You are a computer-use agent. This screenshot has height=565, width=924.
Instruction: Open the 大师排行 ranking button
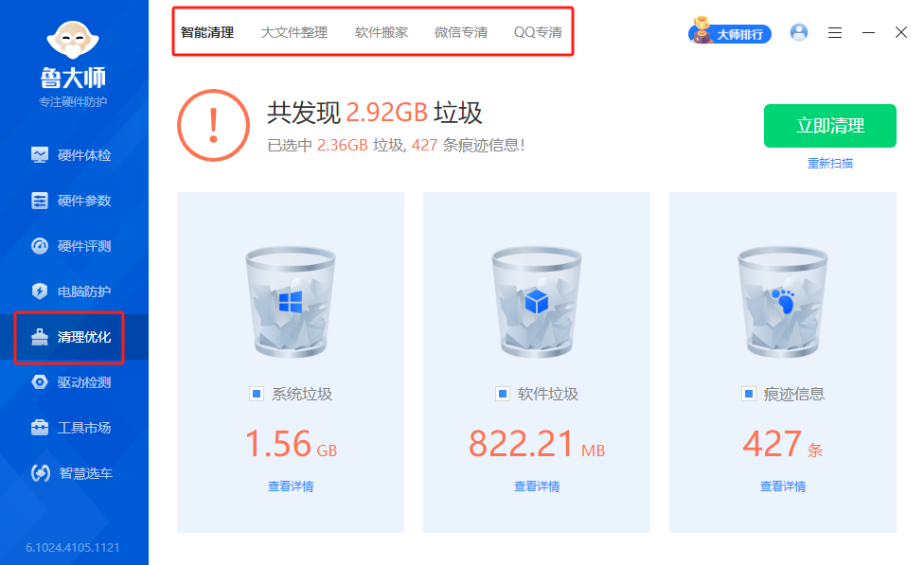point(730,33)
